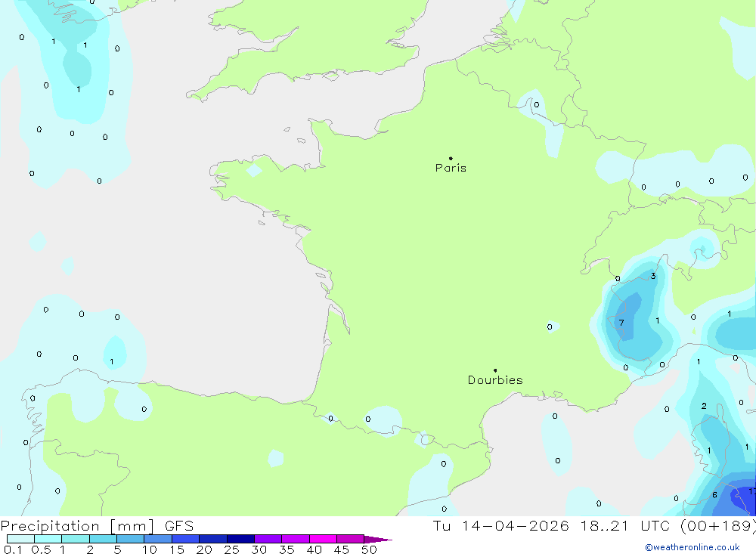Screen dimensions: 756x554
Task: Click the precipitation value 2 above Corsica
Action: 704,406
